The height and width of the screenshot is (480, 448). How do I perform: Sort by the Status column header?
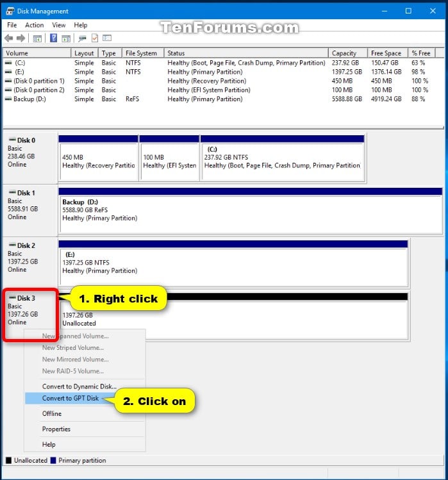pyautogui.click(x=246, y=53)
